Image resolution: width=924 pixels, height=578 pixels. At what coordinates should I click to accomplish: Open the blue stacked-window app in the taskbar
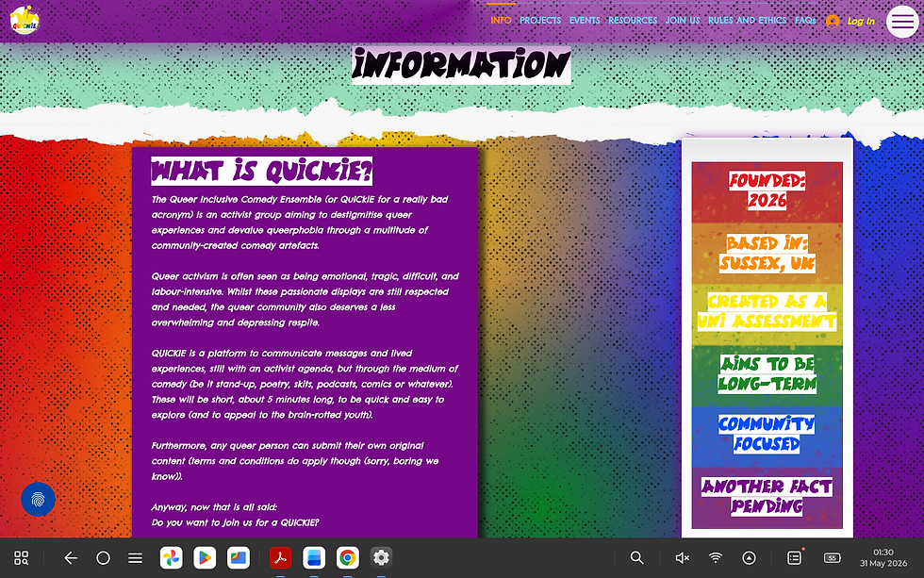point(314,557)
